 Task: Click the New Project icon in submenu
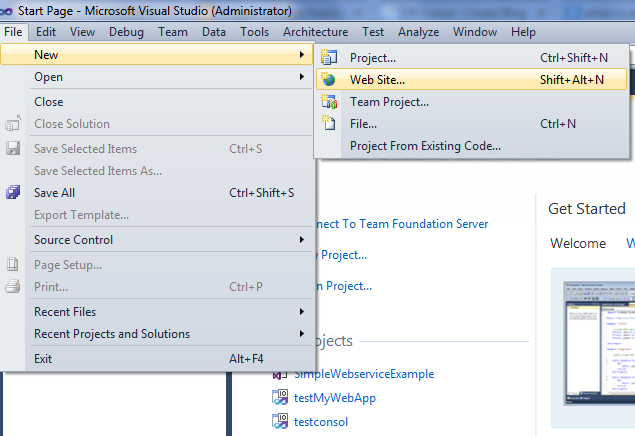coord(329,58)
